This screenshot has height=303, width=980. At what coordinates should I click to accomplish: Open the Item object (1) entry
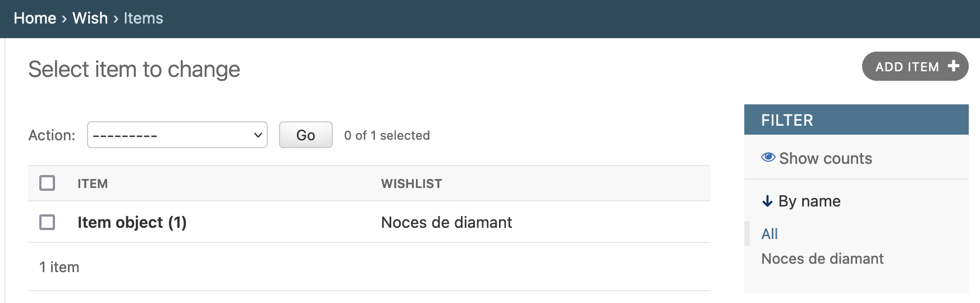(132, 222)
